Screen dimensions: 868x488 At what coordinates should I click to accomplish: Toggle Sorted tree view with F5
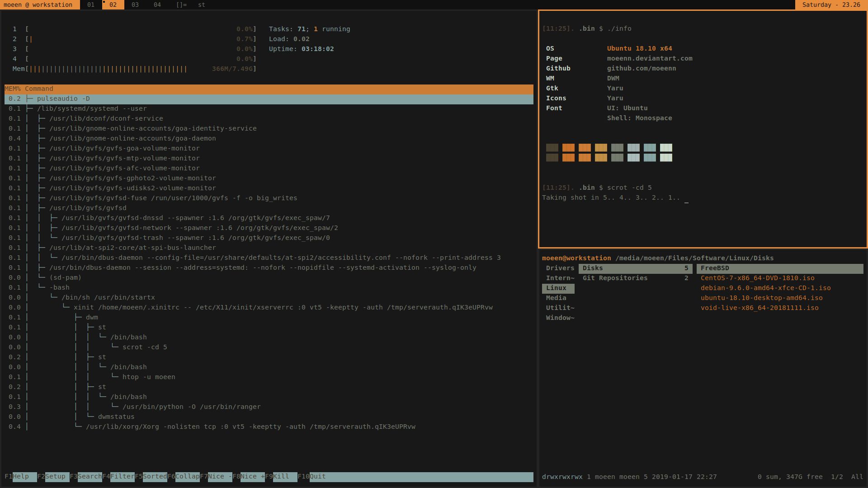154,476
